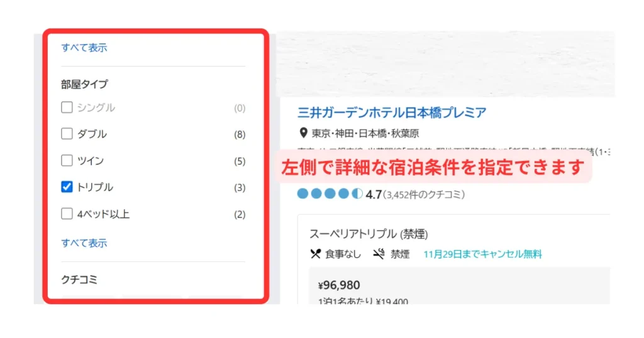The height and width of the screenshot is (338, 644).
Task: Click the クチコミ filter heading
Action: click(x=79, y=280)
